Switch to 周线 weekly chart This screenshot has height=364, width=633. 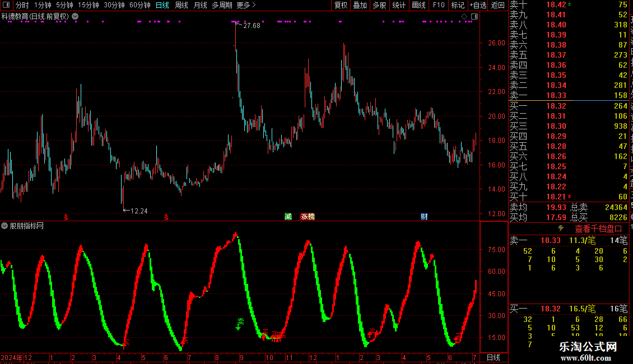(181, 5)
